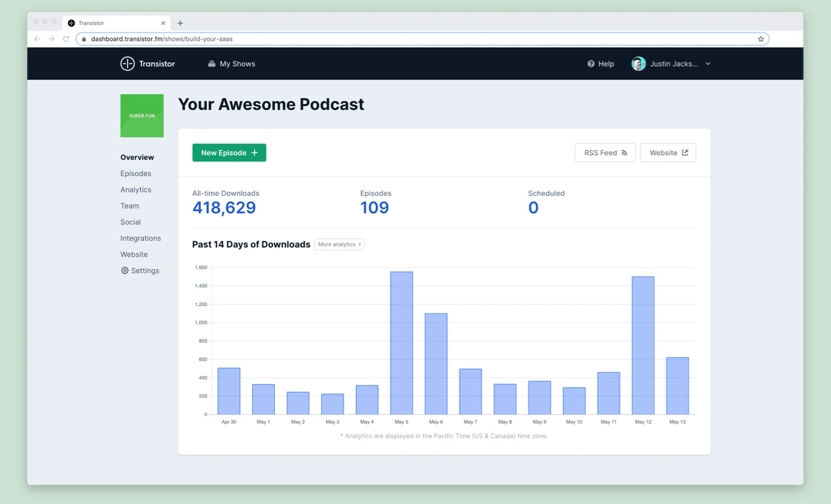
Task: Open the Website external link icon
Action: [684, 152]
